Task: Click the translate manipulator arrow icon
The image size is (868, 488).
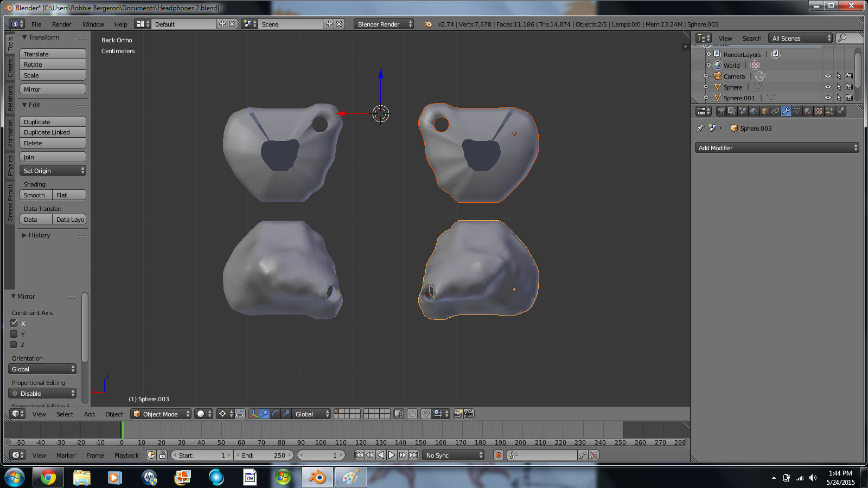Action: (x=264, y=414)
